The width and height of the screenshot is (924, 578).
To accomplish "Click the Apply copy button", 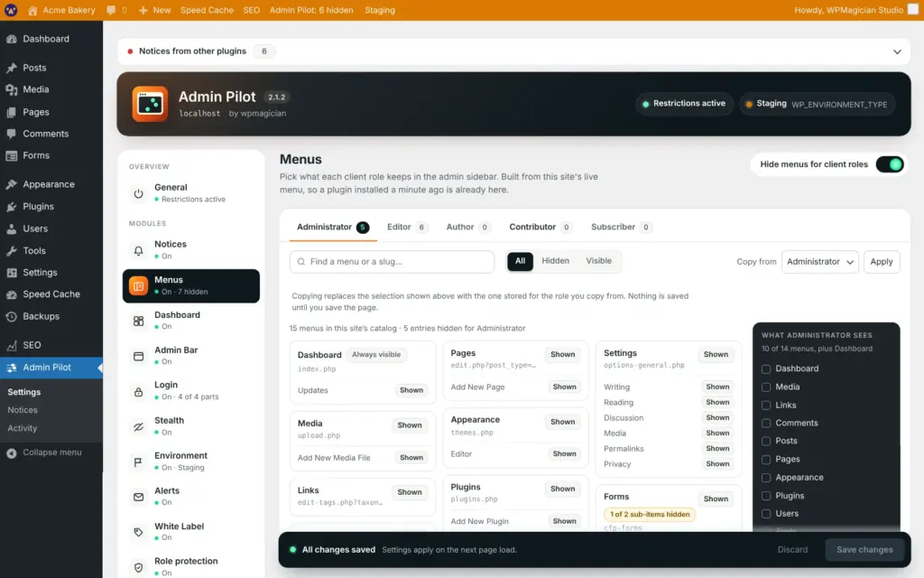I will (x=881, y=262).
